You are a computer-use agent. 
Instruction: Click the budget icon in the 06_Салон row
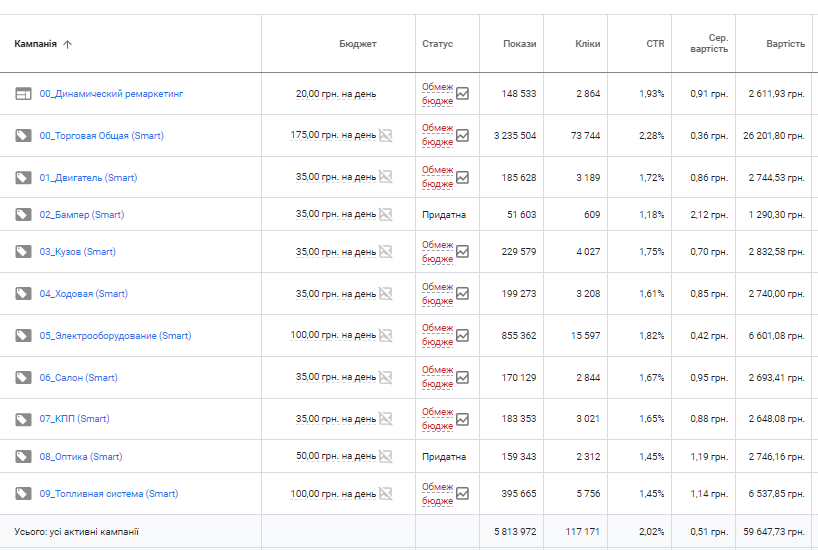[x=385, y=378]
